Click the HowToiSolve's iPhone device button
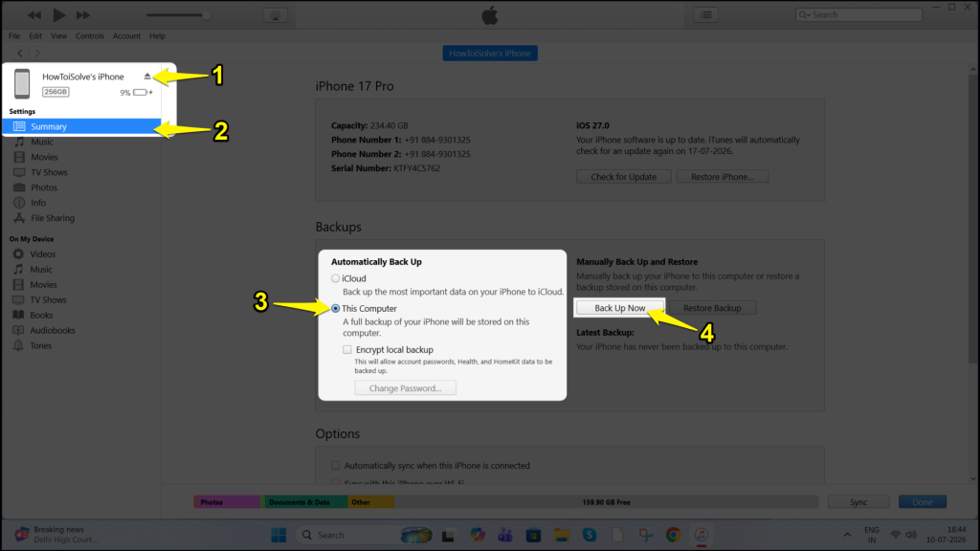Image resolution: width=980 pixels, height=551 pixels. pyautogui.click(x=490, y=54)
